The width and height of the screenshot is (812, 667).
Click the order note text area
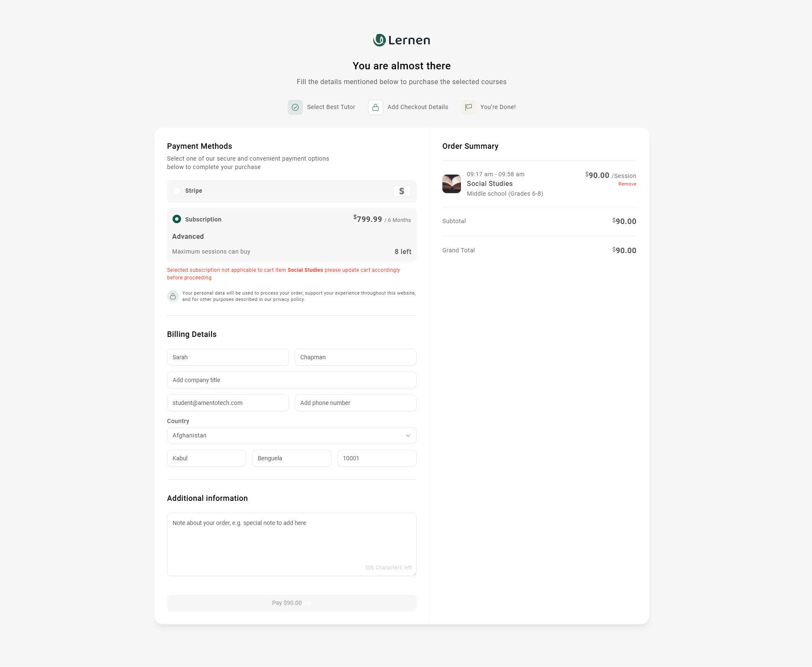tap(292, 544)
